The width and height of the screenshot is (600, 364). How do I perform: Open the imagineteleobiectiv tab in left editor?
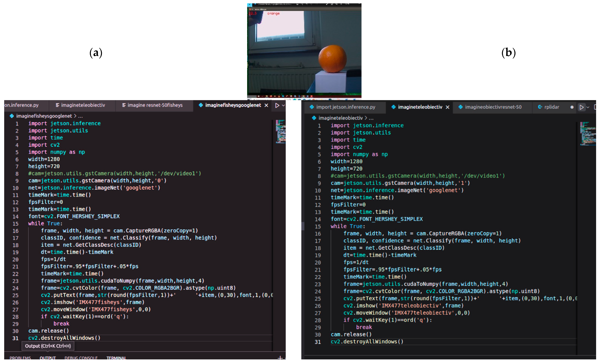point(83,105)
